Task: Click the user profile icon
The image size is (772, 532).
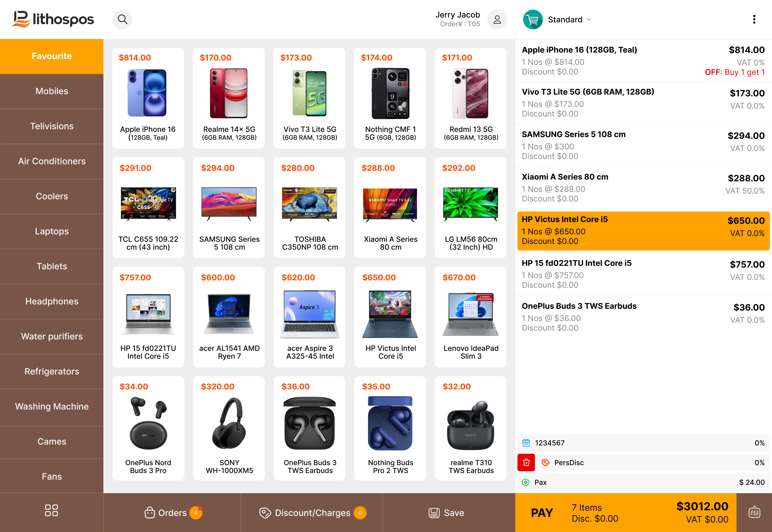Action: (497, 19)
